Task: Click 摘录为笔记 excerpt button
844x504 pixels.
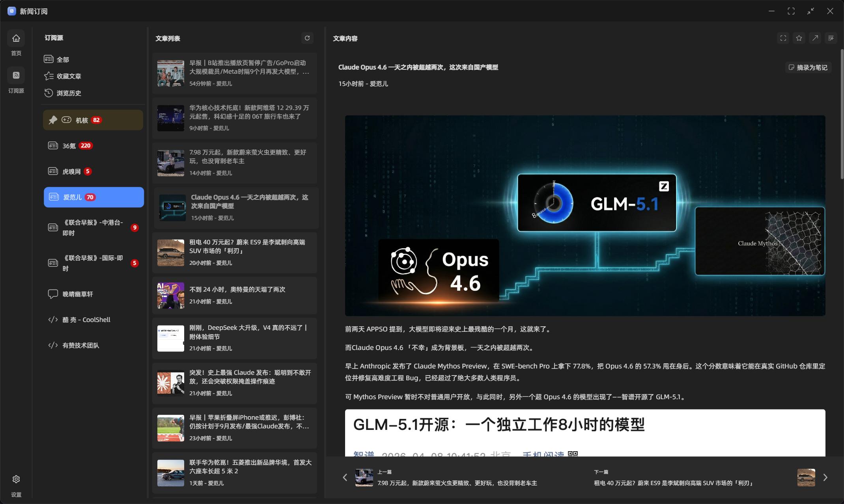Action: [808, 67]
